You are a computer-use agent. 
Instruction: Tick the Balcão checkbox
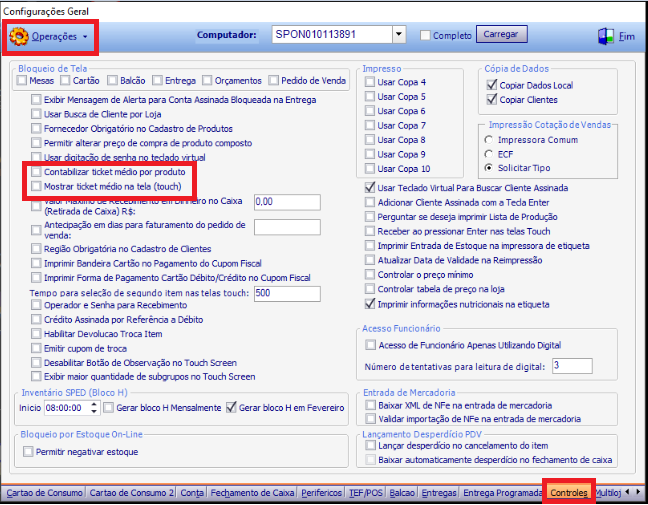[x=112, y=80]
